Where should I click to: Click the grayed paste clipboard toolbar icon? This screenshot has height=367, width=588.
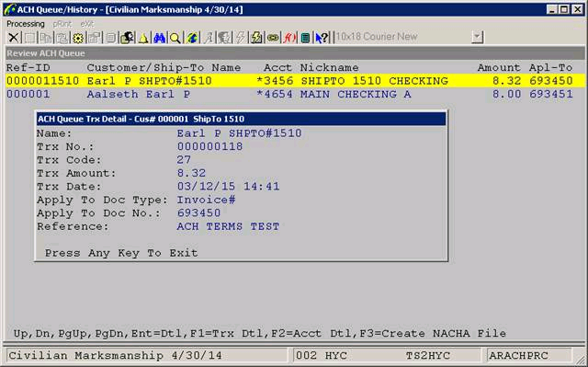pyautogui.click(x=62, y=38)
